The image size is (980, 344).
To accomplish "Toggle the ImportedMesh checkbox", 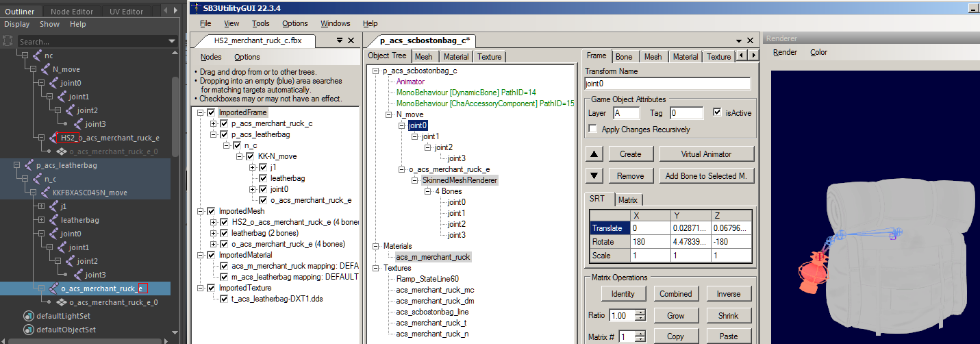I will [x=211, y=211].
